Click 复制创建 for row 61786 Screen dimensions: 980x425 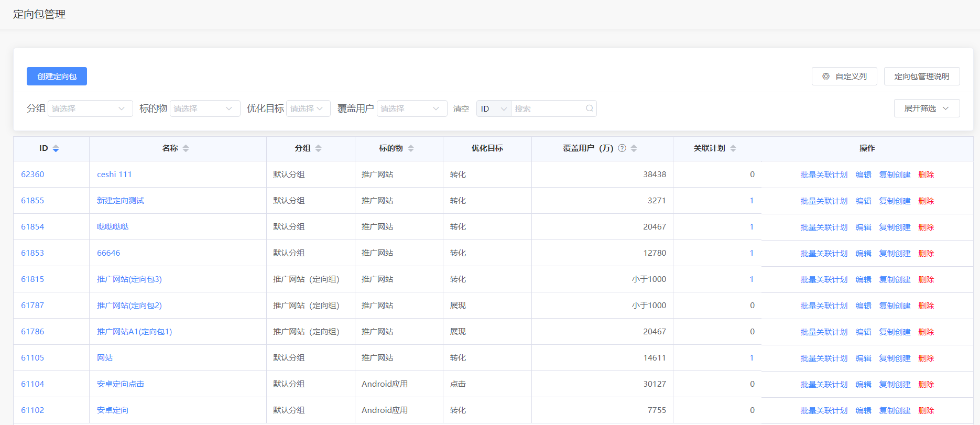click(895, 332)
